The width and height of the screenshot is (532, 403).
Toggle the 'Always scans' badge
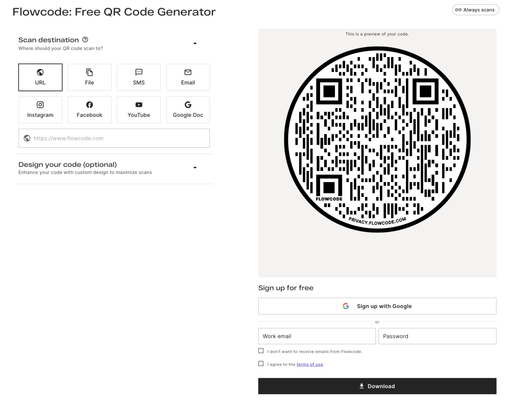tap(475, 10)
